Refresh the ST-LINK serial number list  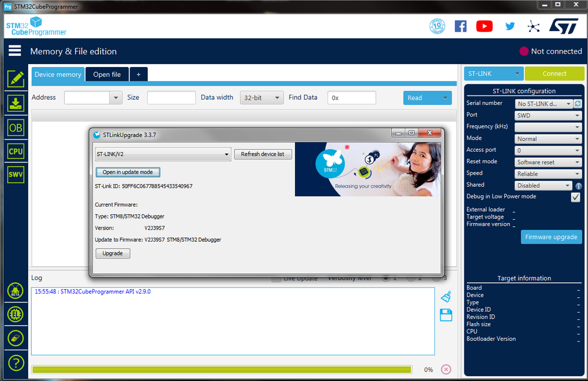578,104
